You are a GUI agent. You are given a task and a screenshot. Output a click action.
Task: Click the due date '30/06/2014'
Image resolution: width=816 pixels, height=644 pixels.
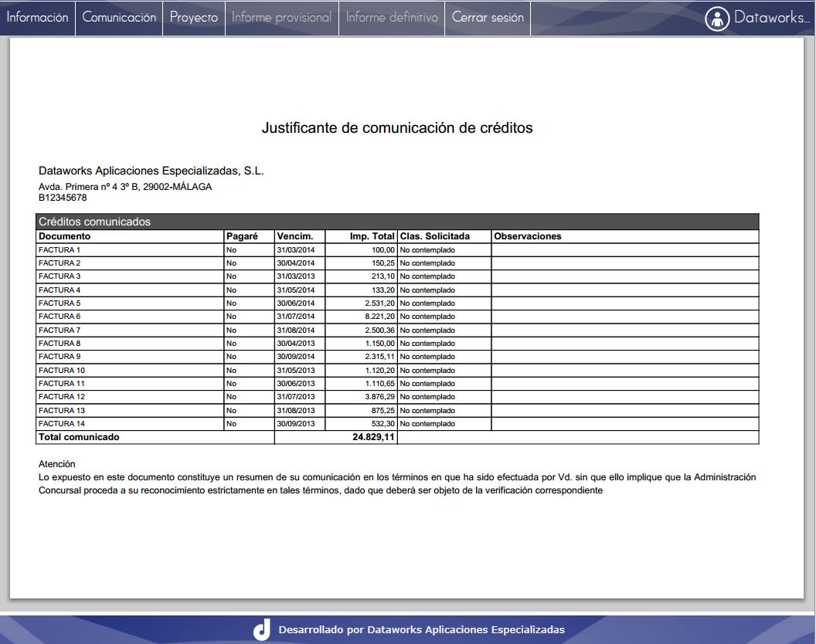pos(296,303)
